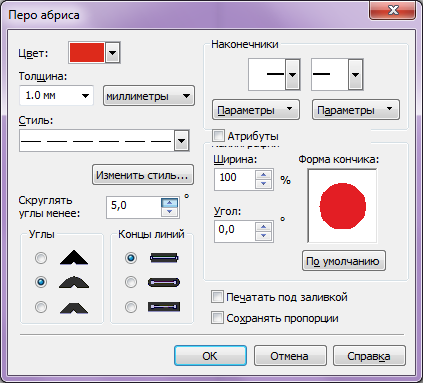The image size is (423, 383).
Task: Open the миллиметры units dropdown
Action: click(149, 96)
